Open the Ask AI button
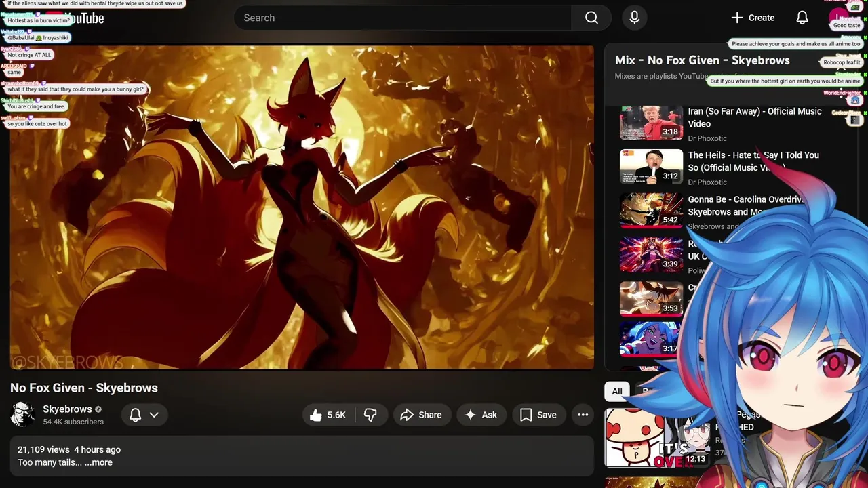This screenshot has width=868, height=488. tap(481, 415)
